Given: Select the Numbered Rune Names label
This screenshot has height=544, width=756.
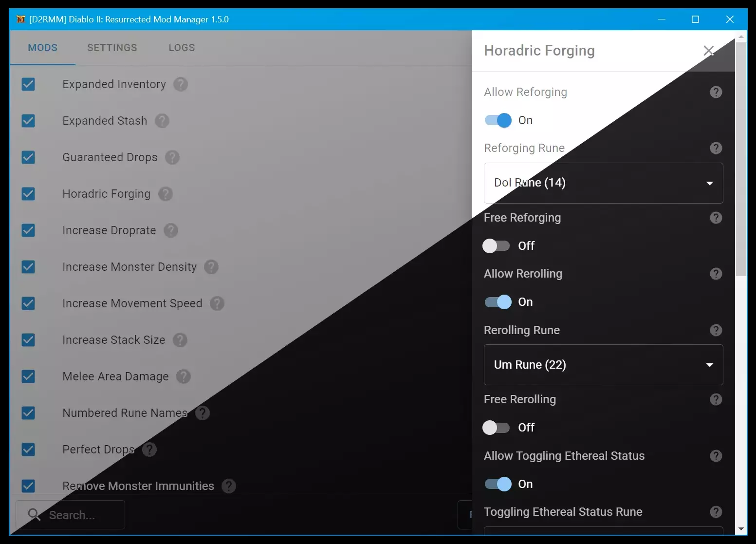Looking at the screenshot, I should [125, 413].
